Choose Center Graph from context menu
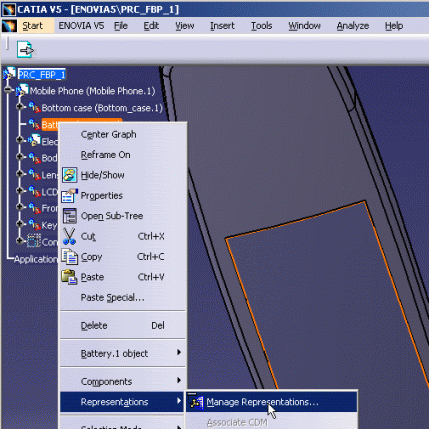429x429 pixels. point(122,134)
